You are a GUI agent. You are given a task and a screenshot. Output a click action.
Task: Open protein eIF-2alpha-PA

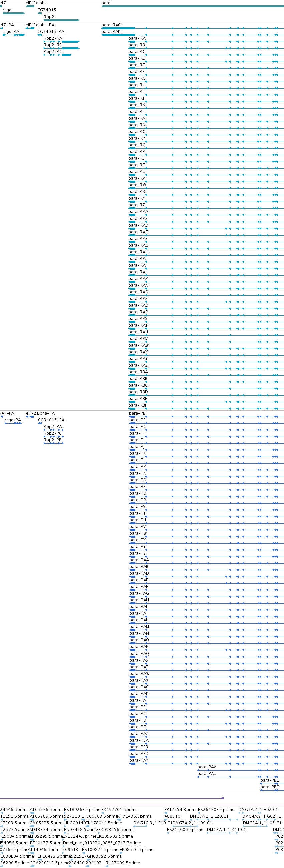pyautogui.click(x=40, y=413)
